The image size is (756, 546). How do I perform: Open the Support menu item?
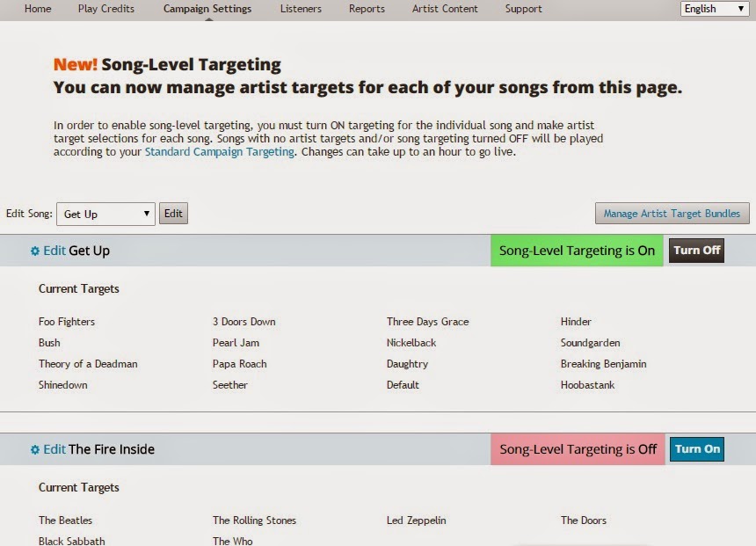point(524,9)
